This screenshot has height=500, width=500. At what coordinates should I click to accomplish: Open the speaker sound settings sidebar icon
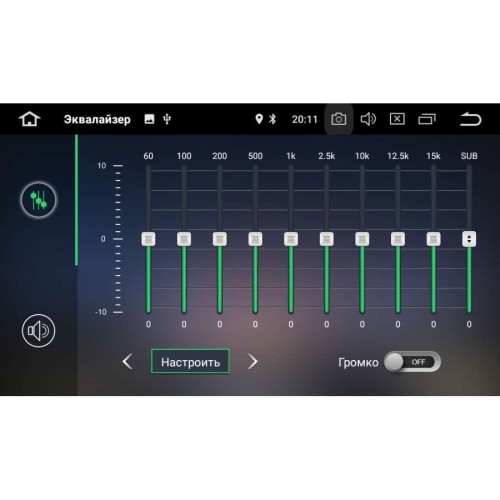point(39,330)
